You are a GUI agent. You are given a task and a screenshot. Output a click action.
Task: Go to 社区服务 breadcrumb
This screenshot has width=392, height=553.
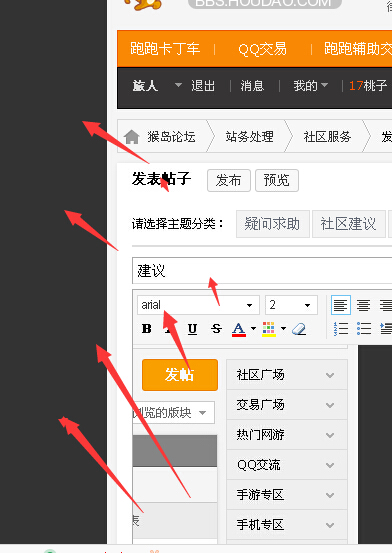(x=327, y=137)
